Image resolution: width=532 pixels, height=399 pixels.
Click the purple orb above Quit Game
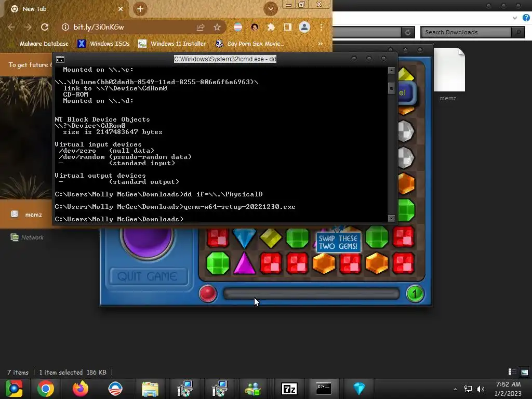[147, 241]
